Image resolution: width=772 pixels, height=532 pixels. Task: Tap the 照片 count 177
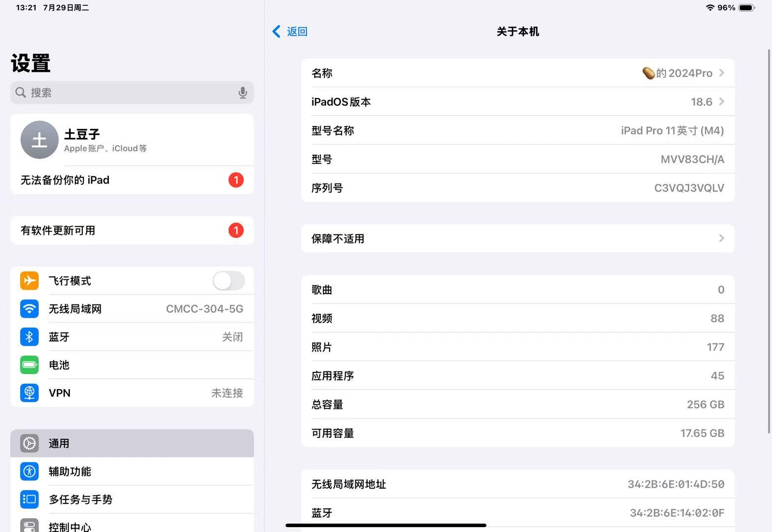tap(715, 347)
